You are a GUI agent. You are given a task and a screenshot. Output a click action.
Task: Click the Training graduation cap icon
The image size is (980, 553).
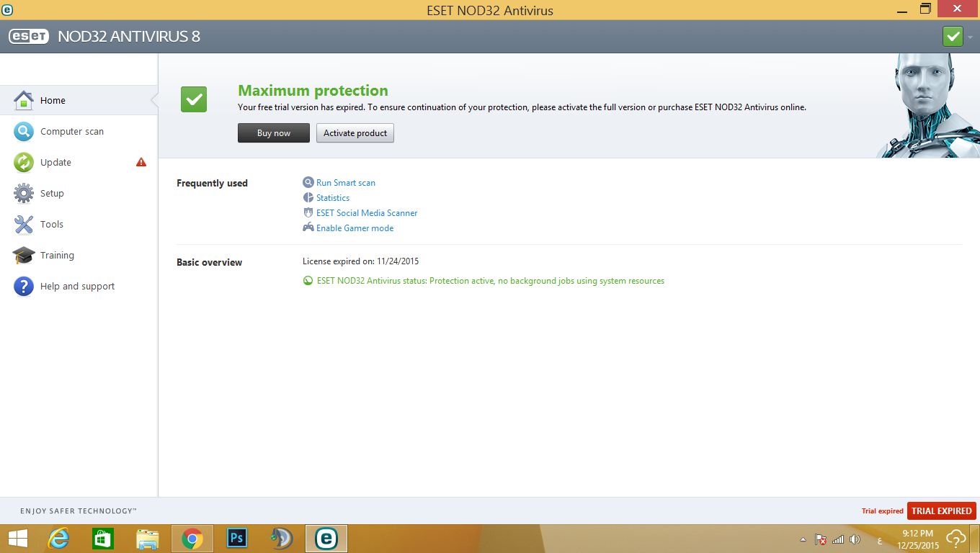tap(24, 256)
